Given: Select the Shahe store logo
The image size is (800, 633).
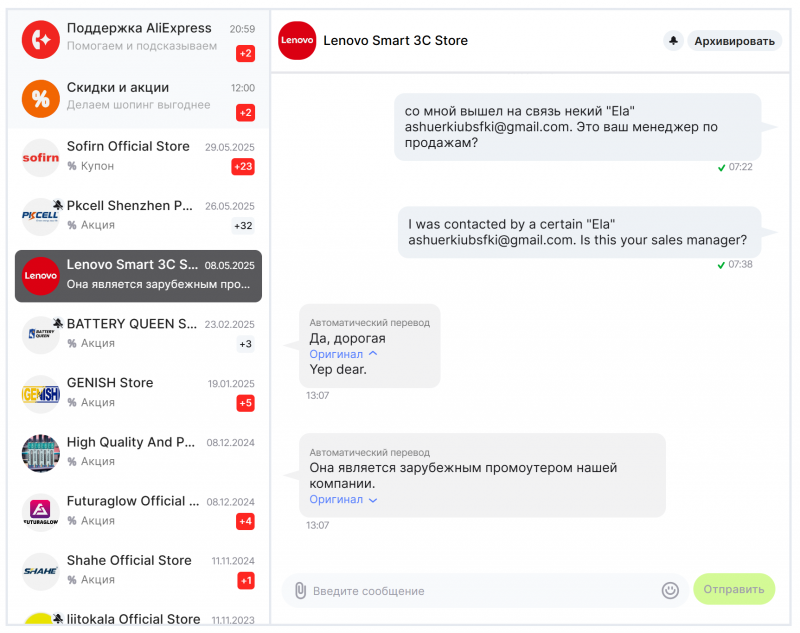Looking at the screenshot, I should click(x=41, y=572).
